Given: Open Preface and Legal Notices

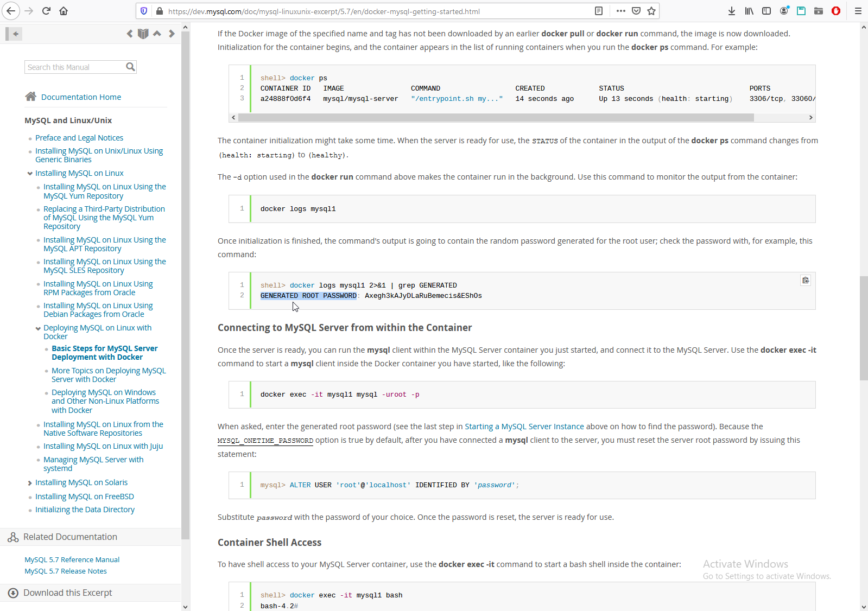Looking at the screenshot, I should 79,138.
